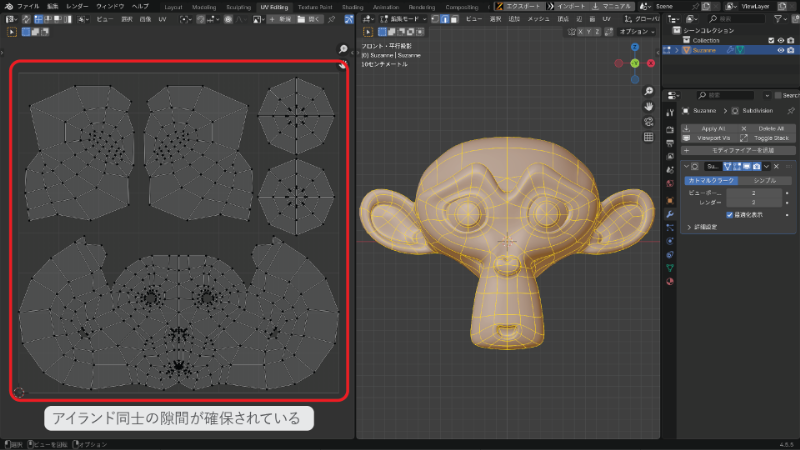Viewport: 800px width, 450px height.
Task: Select mesh vertex select mode
Action: [x=435, y=19]
